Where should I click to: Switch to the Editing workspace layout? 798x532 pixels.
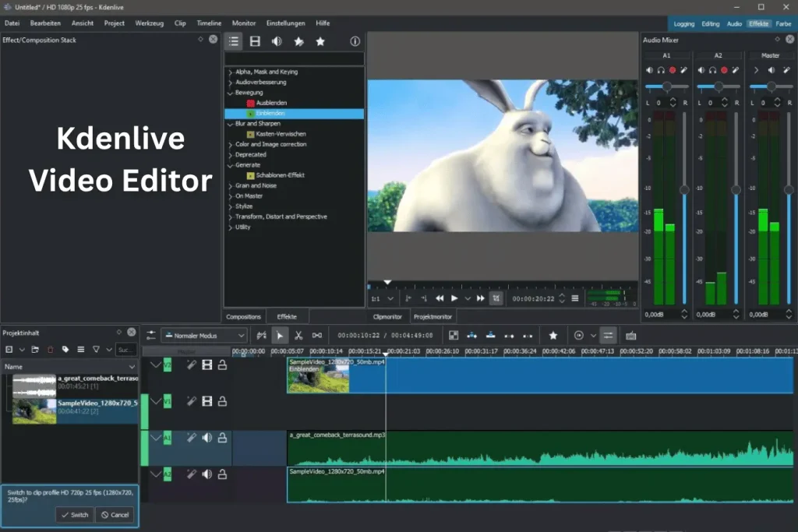click(711, 24)
